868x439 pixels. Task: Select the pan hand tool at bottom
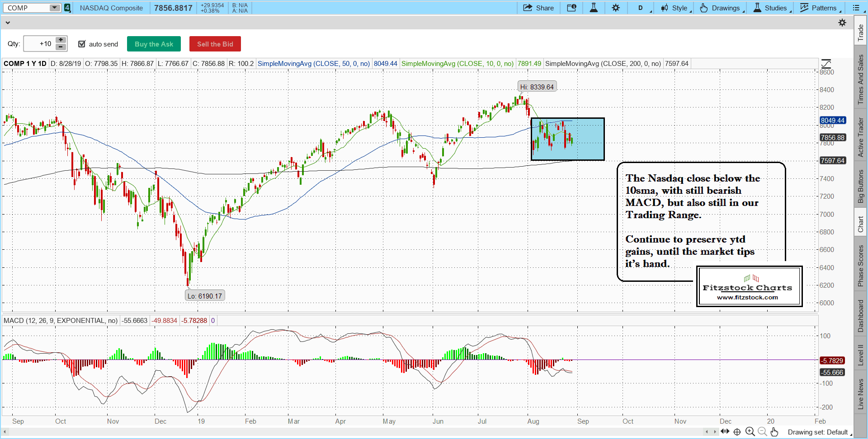774,432
